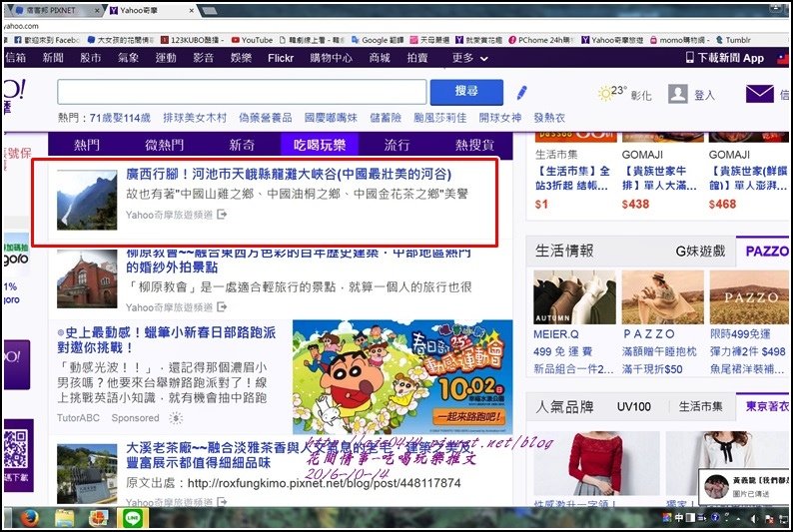Viewport: 793px width, 532px height.
Task: Select the PAZZO tab
Action: pyautogui.click(x=767, y=251)
